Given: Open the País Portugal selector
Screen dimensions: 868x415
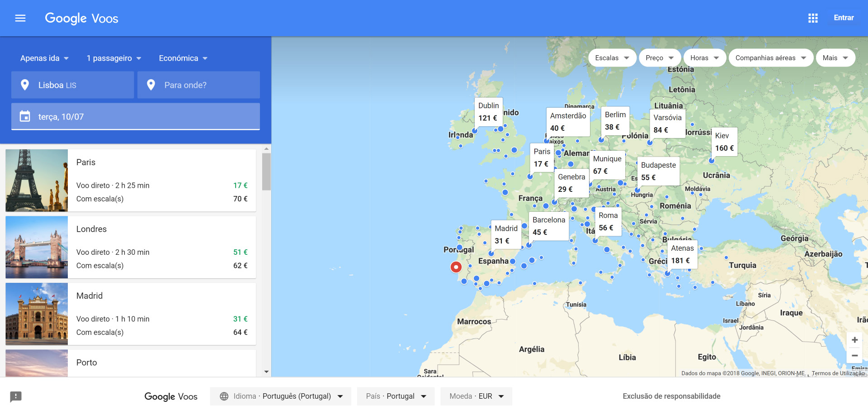Looking at the screenshot, I should click(x=396, y=396).
